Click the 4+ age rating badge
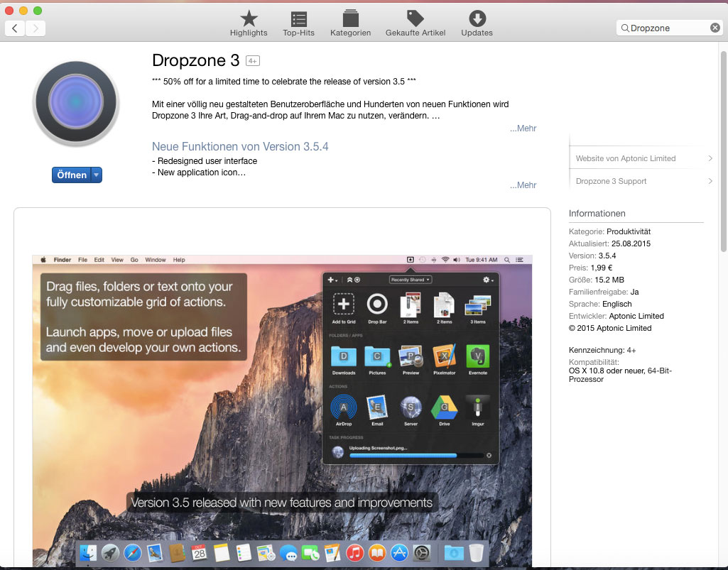This screenshot has height=570, width=728. (x=253, y=61)
